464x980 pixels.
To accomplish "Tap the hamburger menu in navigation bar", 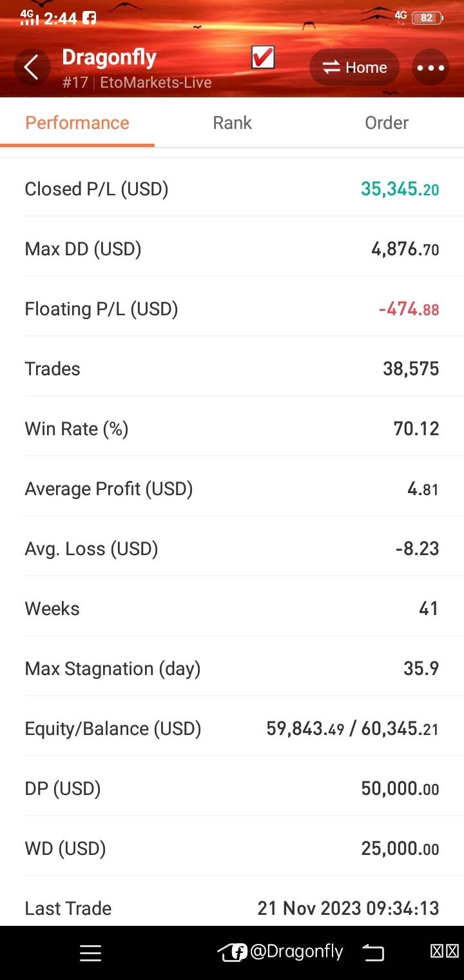I will click(90, 953).
